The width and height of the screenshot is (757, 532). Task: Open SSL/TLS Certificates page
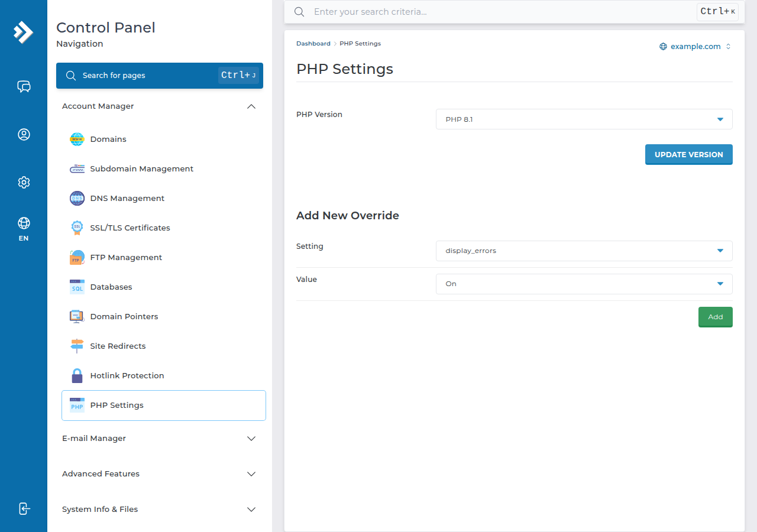point(164,228)
